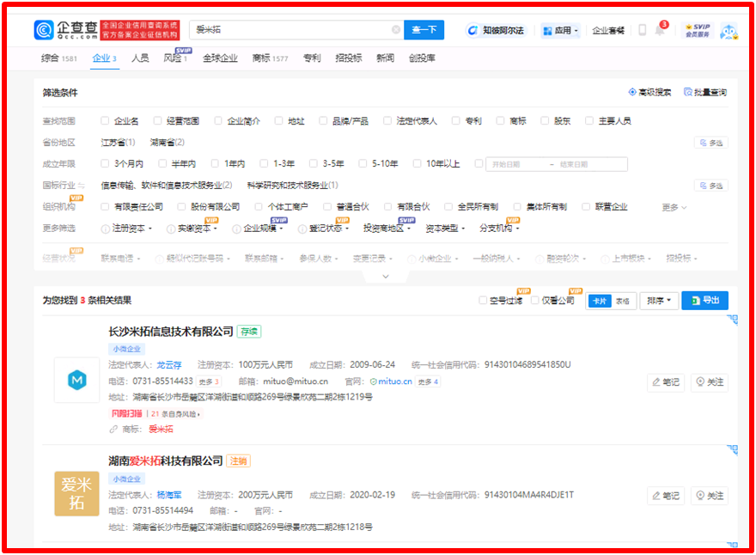The image size is (756, 555).
Task: Open the notification bell
Action: (x=660, y=30)
